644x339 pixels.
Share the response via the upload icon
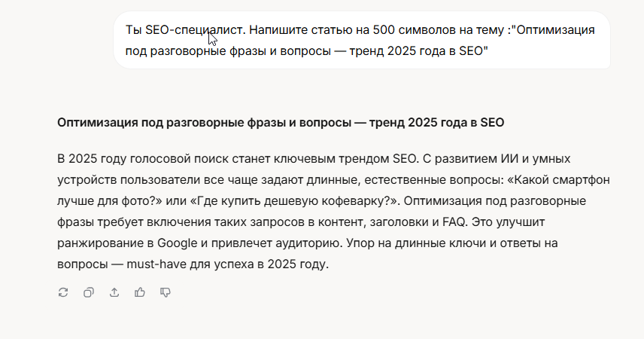click(x=114, y=292)
